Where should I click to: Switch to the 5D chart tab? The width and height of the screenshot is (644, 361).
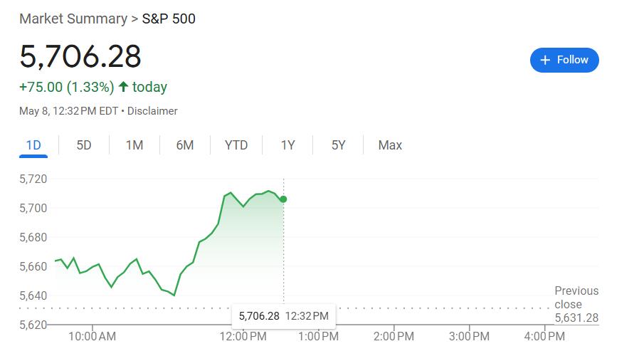tap(84, 145)
